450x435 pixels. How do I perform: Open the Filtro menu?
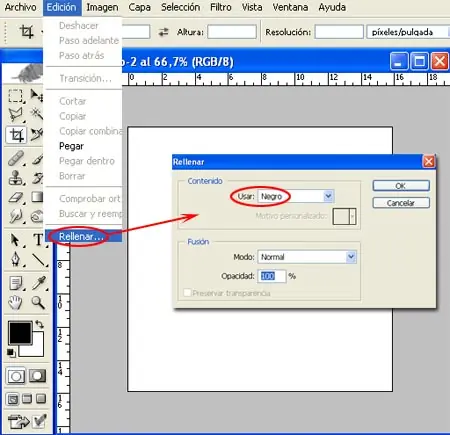(221, 7)
